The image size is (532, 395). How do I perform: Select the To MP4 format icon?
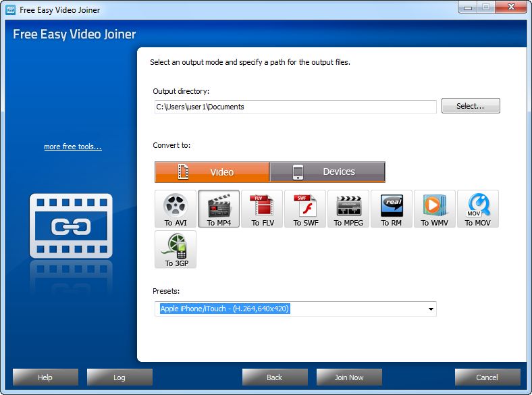[x=219, y=209]
